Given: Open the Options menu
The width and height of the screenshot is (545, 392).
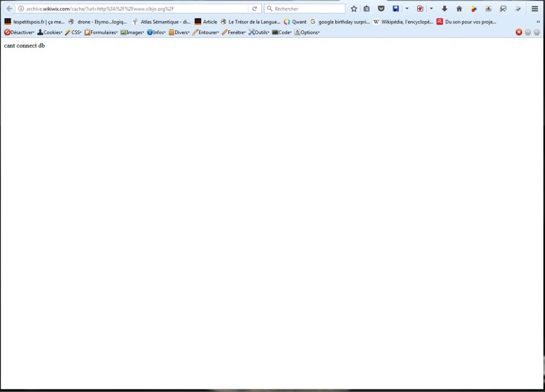Looking at the screenshot, I should (x=307, y=32).
